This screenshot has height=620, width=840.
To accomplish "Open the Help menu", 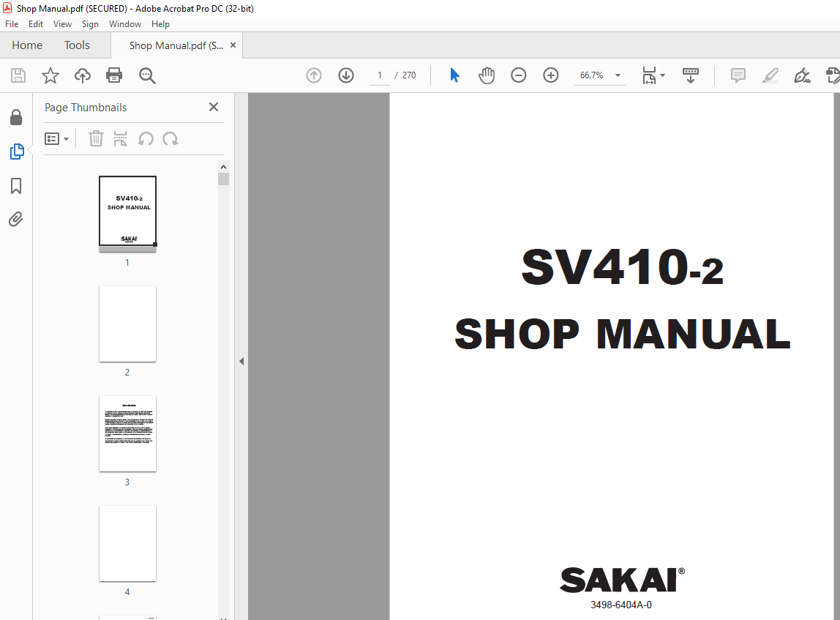I will (x=160, y=24).
